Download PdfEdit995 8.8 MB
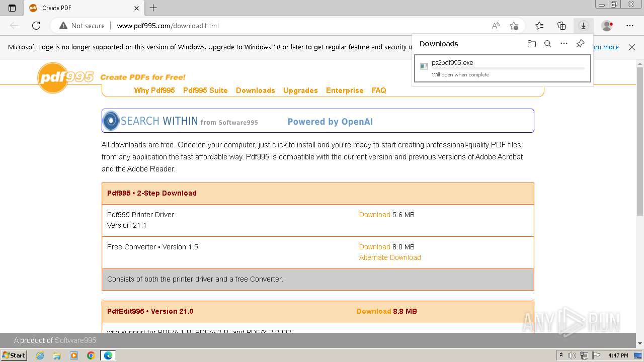This screenshot has width=644, height=362. pyautogui.click(x=374, y=311)
